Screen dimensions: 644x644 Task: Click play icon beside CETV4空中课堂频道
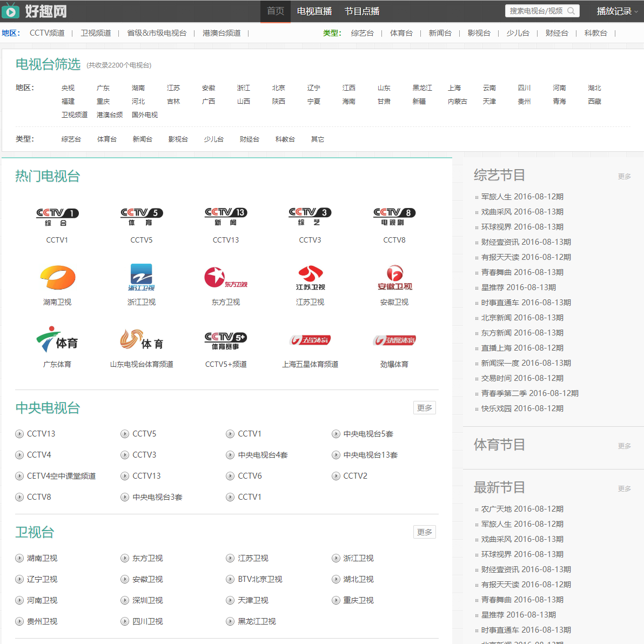[x=19, y=476]
